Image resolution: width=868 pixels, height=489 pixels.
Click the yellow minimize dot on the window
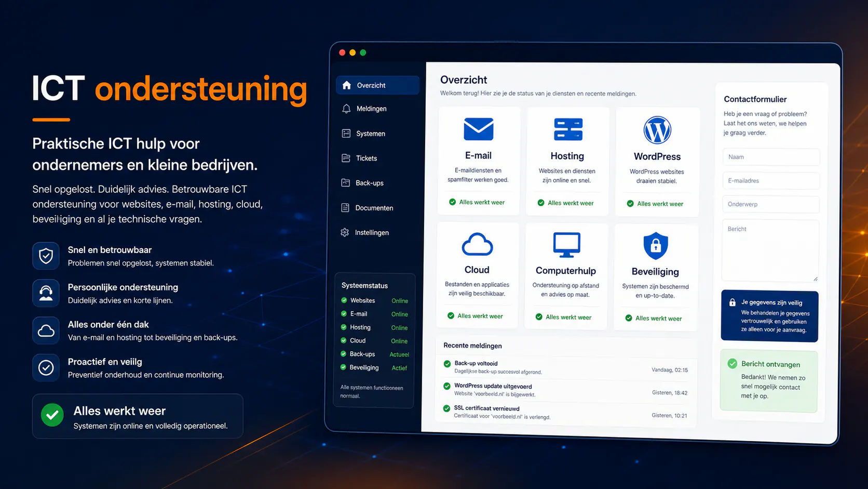[x=352, y=52]
